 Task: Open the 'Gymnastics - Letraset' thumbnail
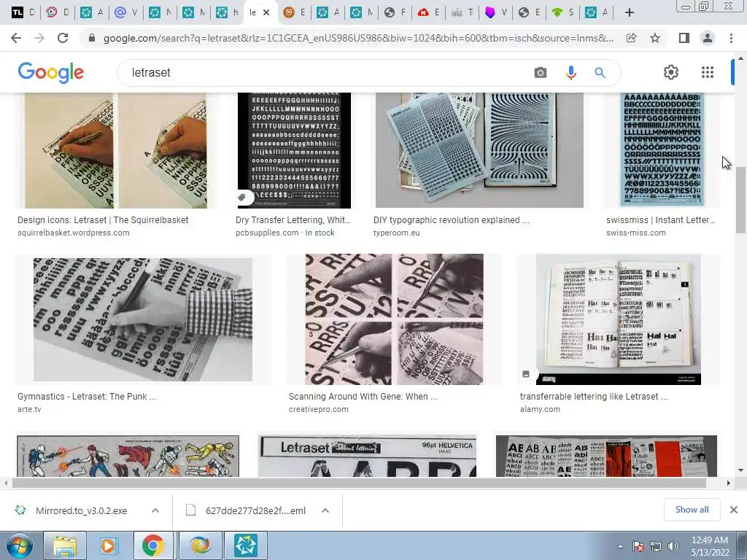tap(142, 319)
